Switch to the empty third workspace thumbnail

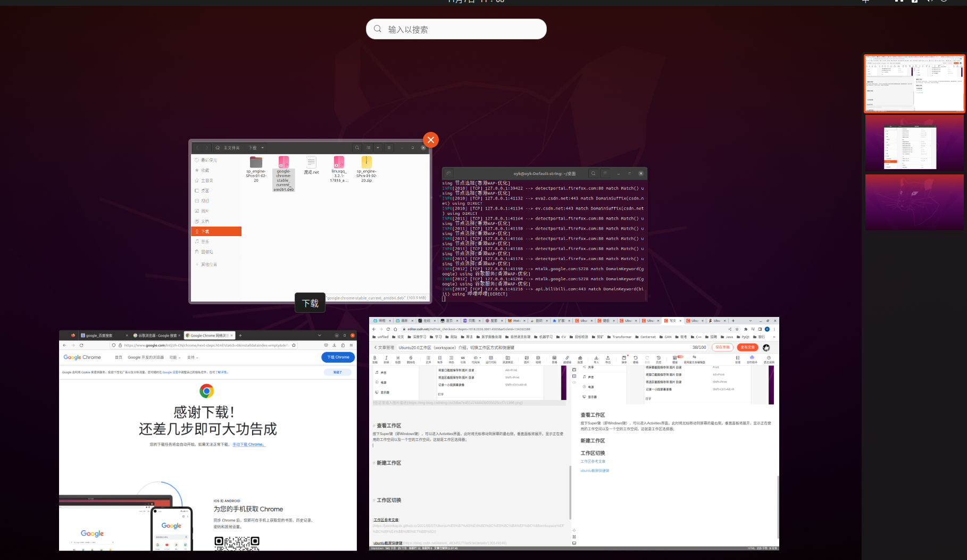(914, 203)
